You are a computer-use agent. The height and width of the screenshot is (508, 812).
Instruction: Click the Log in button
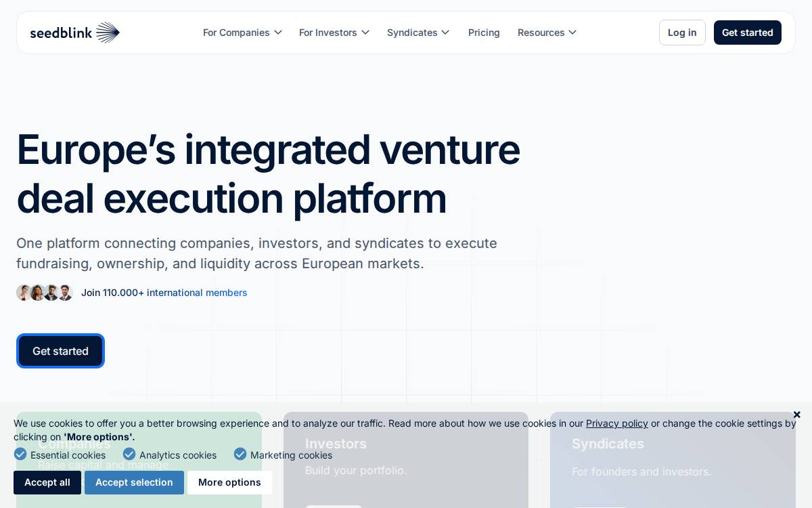(x=682, y=33)
